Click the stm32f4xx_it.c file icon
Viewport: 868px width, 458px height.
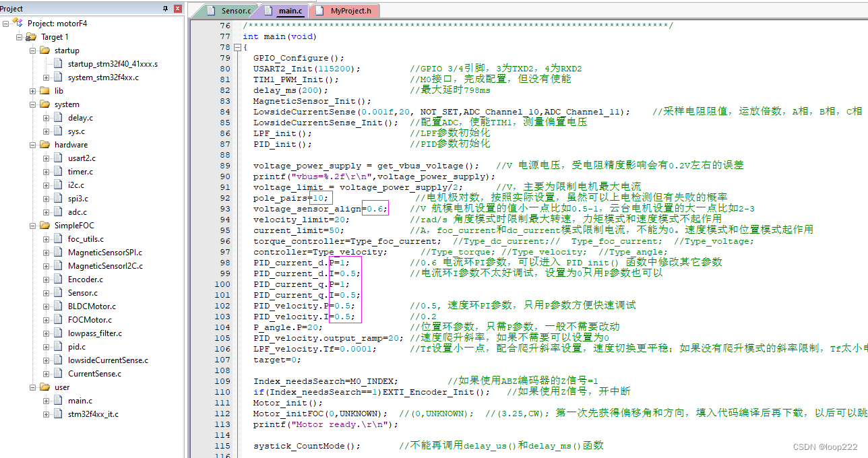(59, 414)
